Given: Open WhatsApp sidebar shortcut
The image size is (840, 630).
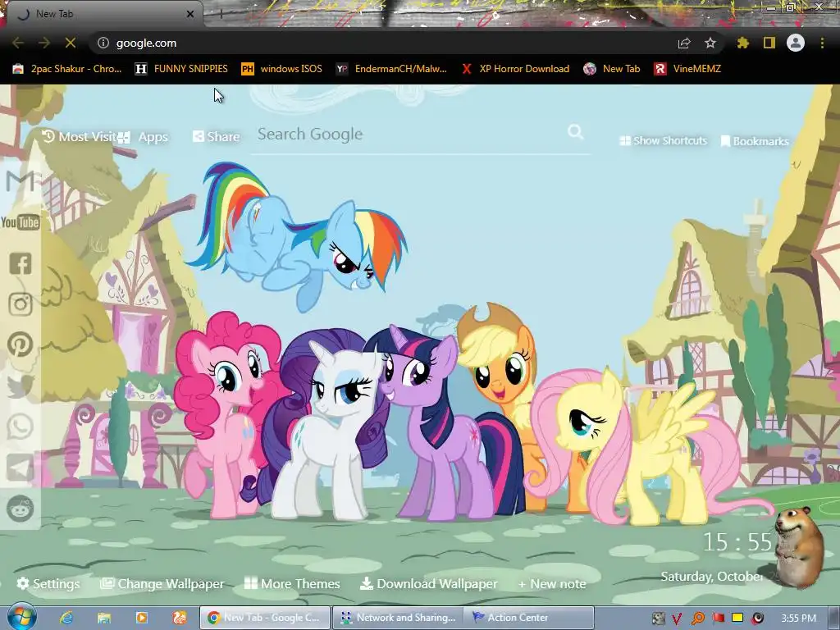Looking at the screenshot, I should [x=21, y=427].
